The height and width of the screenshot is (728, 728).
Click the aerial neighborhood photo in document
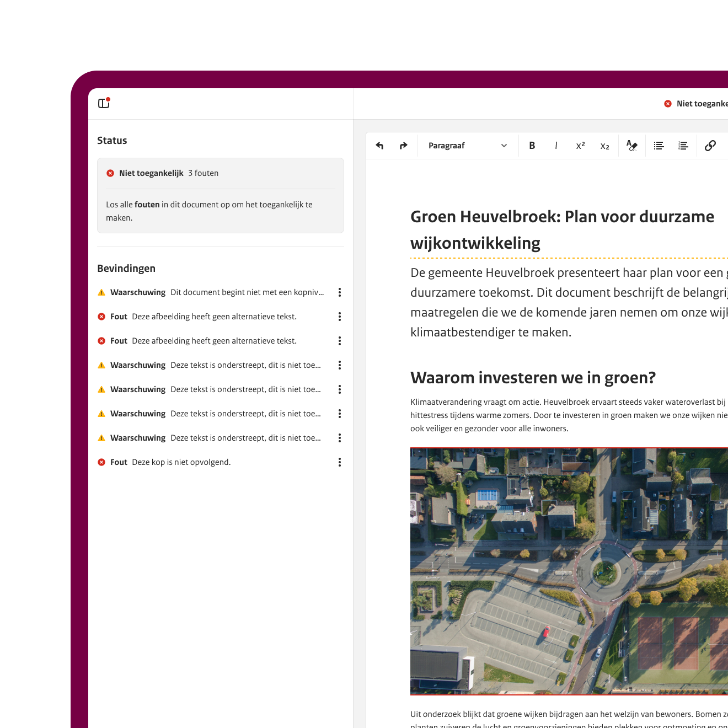(x=569, y=571)
